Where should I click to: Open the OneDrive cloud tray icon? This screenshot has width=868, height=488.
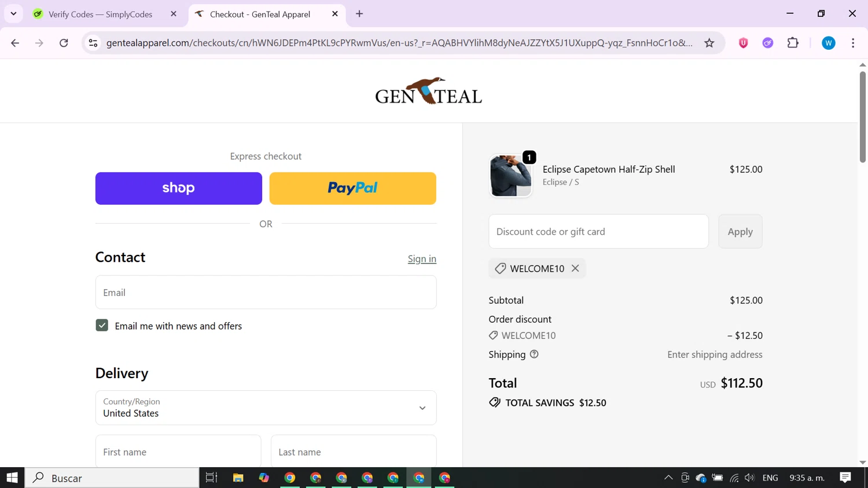[x=701, y=478]
